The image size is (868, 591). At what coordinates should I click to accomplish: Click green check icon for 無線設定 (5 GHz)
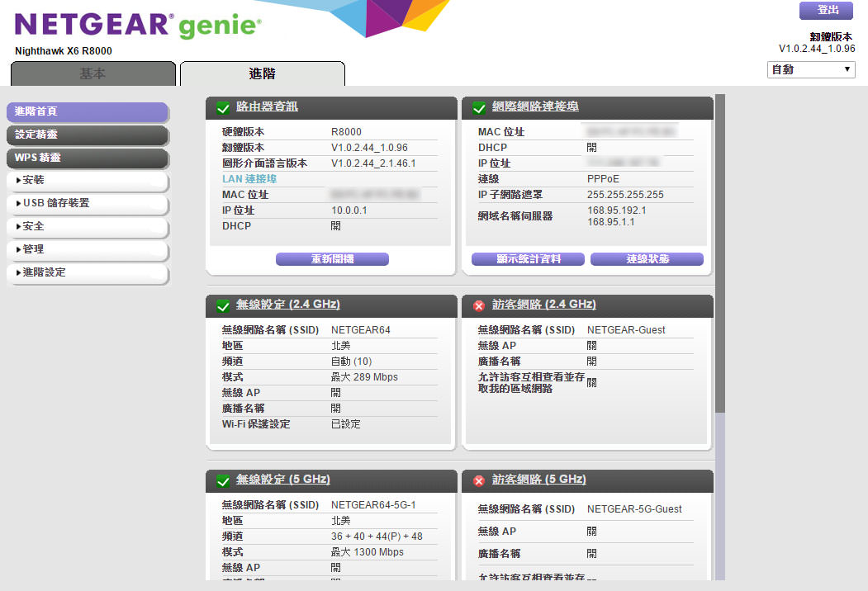click(223, 481)
